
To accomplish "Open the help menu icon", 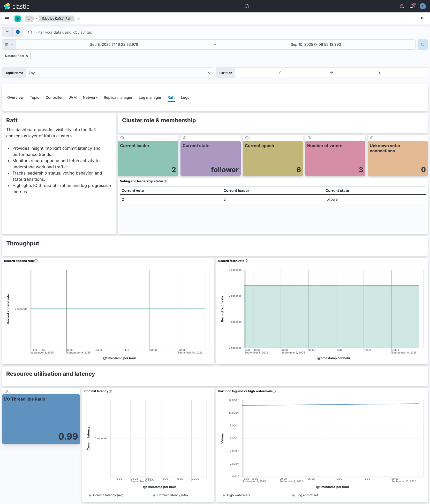I will pyautogui.click(x=402, y=6).
